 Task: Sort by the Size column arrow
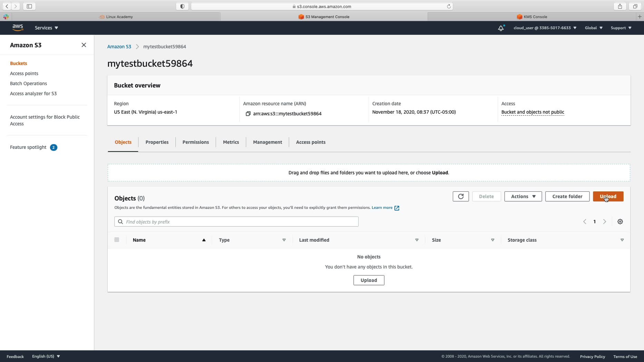[x=492, y=240]
